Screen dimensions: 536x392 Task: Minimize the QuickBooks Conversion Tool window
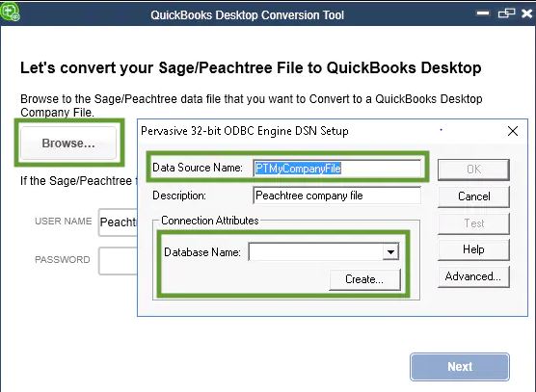483,13
